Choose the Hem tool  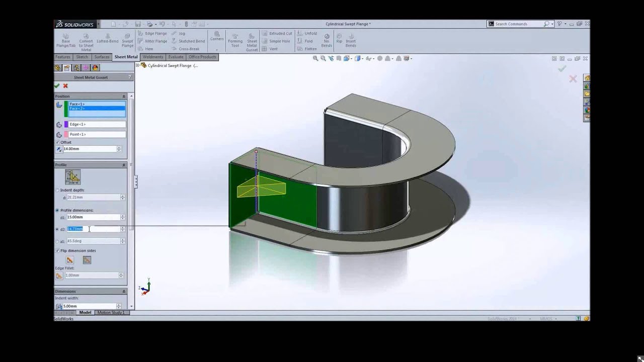[145, 49]
